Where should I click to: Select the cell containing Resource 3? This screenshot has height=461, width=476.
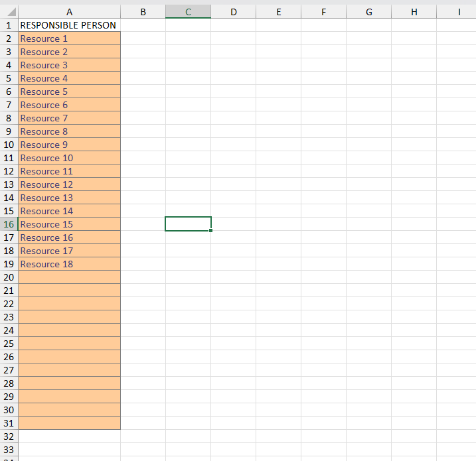click(x=70, y=65)
